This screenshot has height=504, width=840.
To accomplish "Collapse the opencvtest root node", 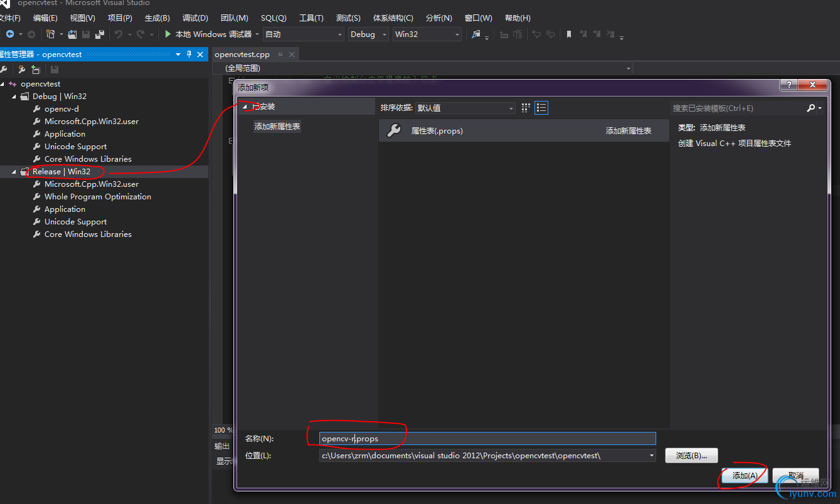I will (3, 84).
